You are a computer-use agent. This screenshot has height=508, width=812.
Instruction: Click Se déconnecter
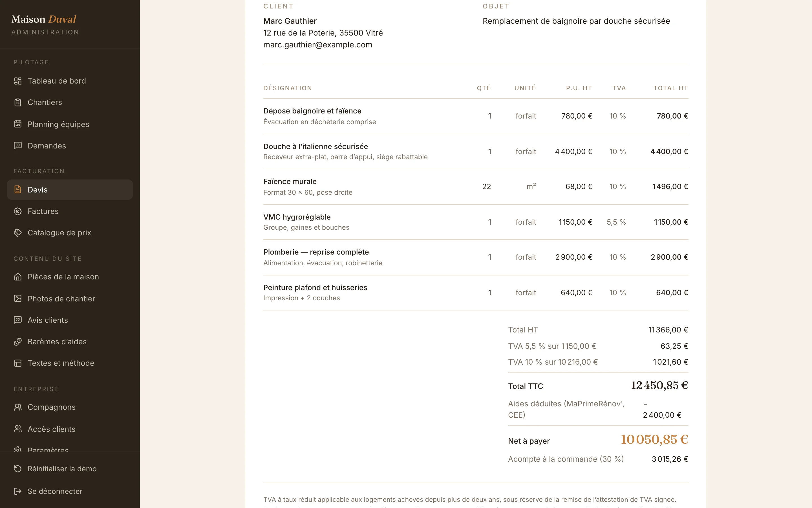70,491
